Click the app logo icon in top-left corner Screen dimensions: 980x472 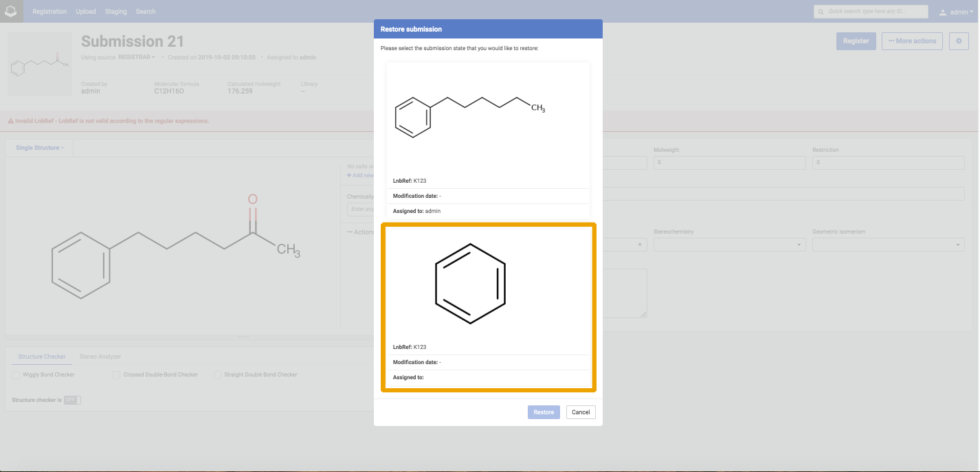coord(11,11)
